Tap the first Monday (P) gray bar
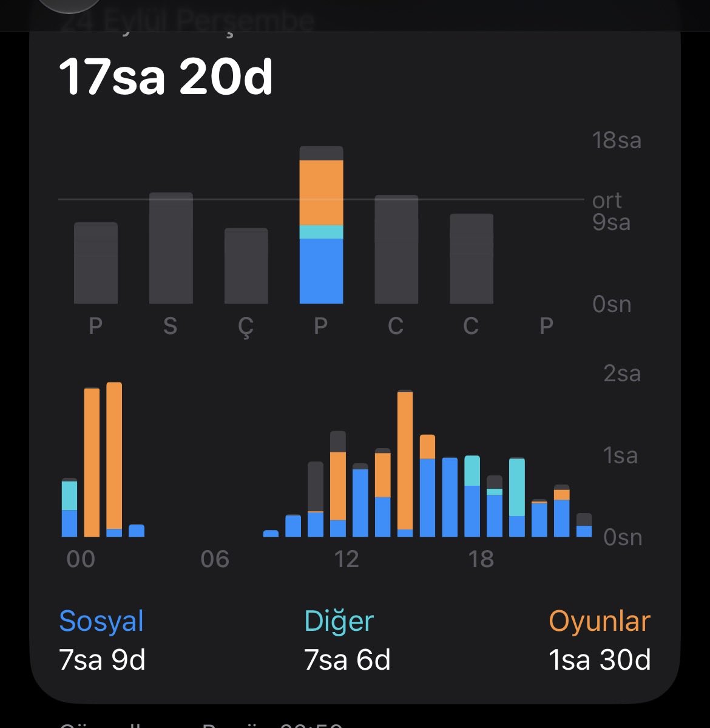710x728 pixels. pyautogui.click(x=96, y=263)
